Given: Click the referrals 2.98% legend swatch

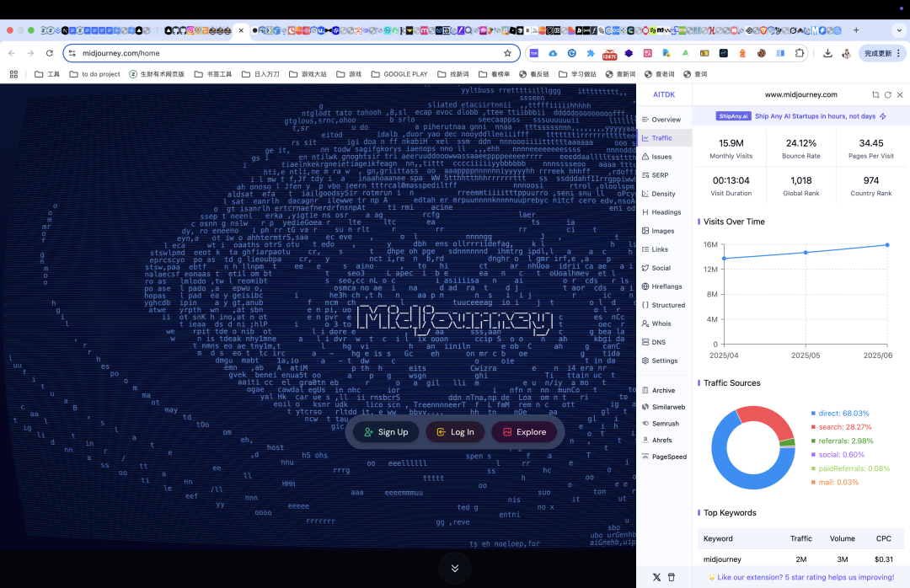Looking at the screenshot, I should [814, 441].
